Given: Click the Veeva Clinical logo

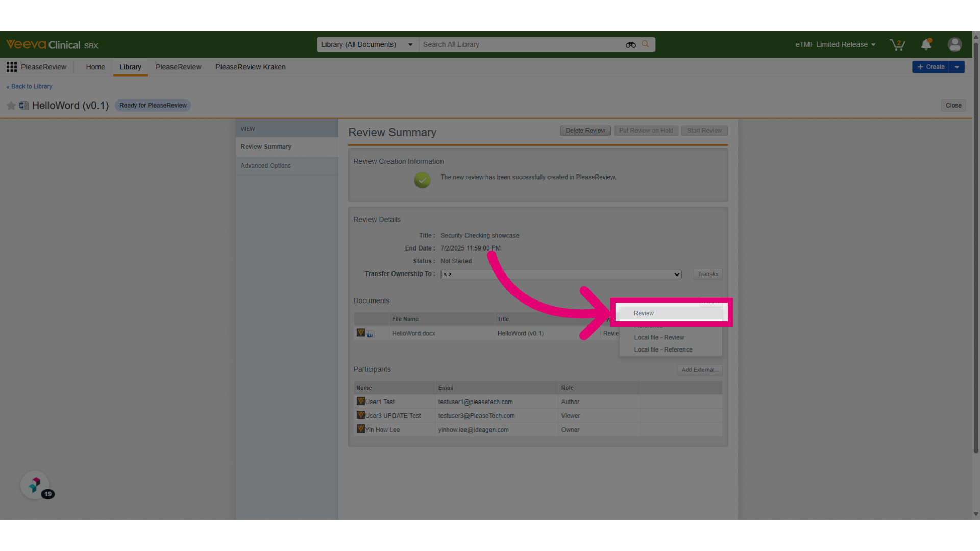Looking at the screenshot, I should (x=52, y=45).
